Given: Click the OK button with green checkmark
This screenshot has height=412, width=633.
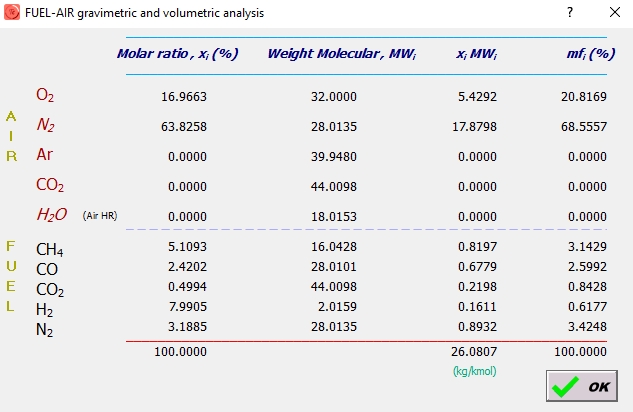Looking at the screenshot, I should 581,386.
